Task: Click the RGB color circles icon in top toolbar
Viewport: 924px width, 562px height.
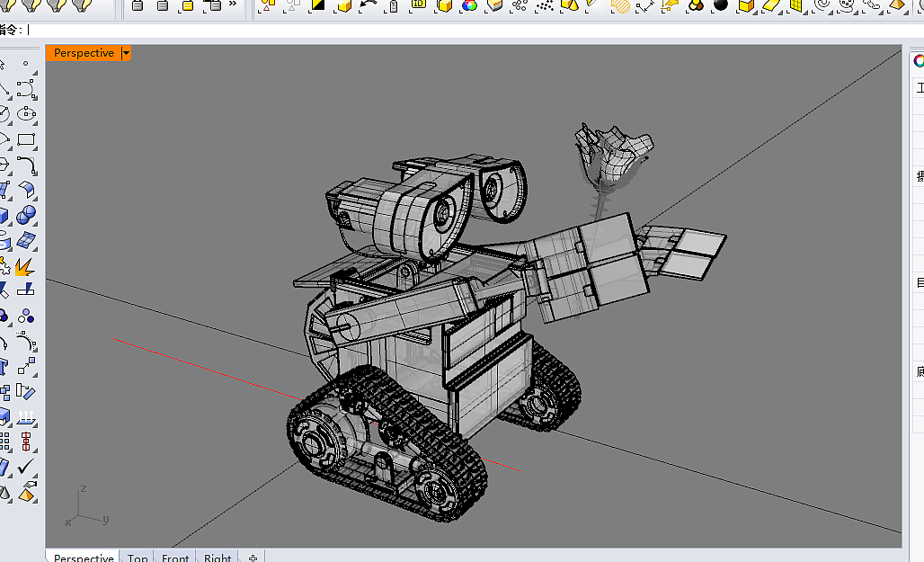Action: (470, 6)
